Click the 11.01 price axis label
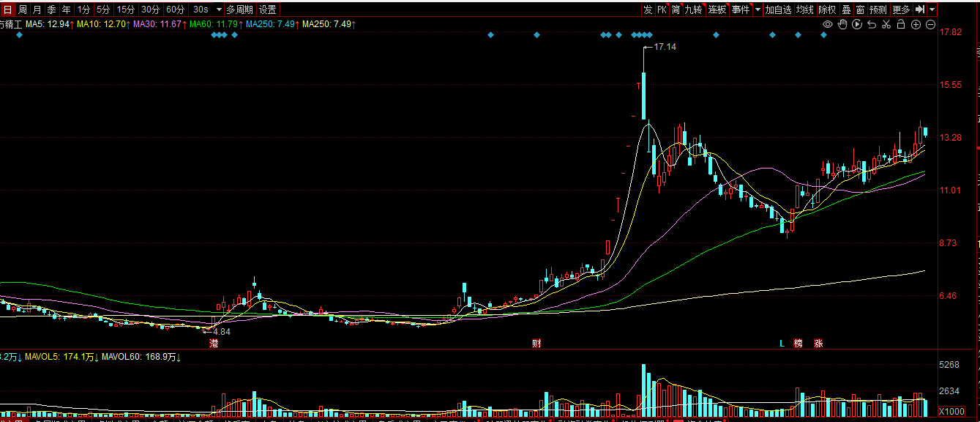The height and width of the screenshot is (422, 980). tap(951, 190)
